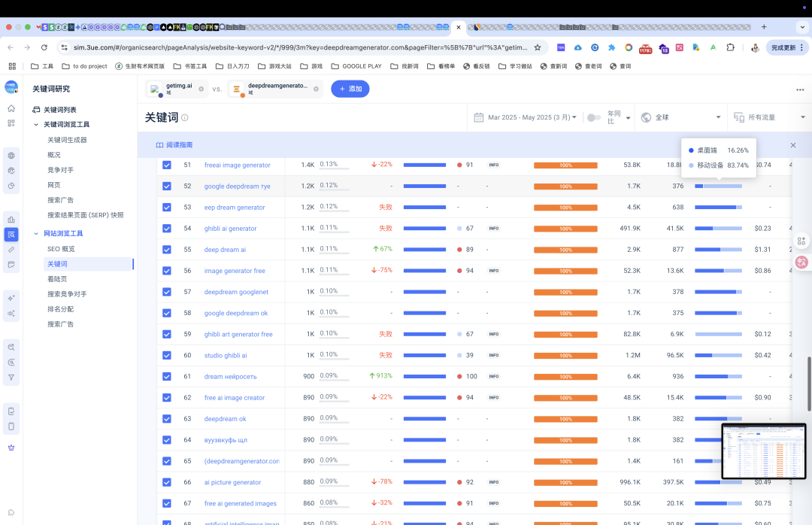The image size is (812, 525).
Task: Click the info icon beside 关键词 heading
Action: (x=185, y=117)
